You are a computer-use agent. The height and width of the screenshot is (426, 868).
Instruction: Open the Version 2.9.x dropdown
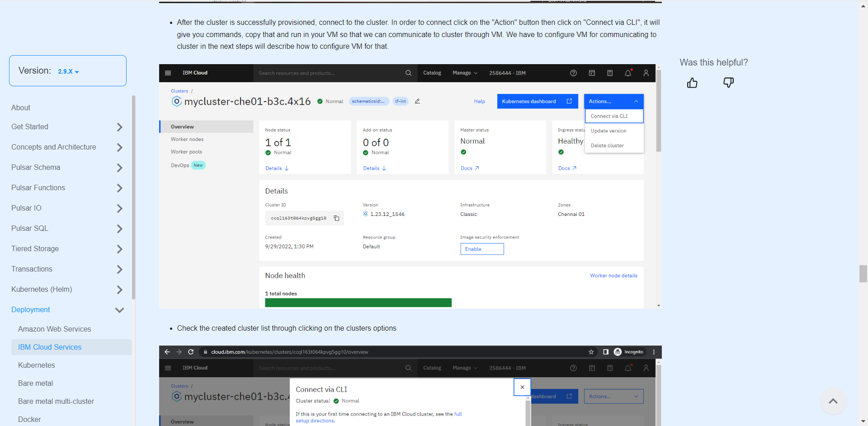68,71
